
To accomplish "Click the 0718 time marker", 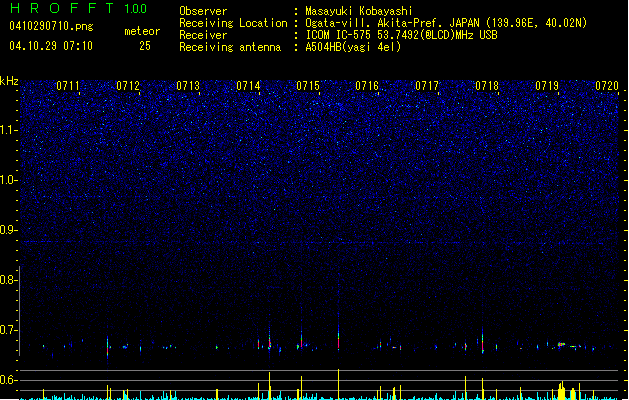I will (487, 86).
